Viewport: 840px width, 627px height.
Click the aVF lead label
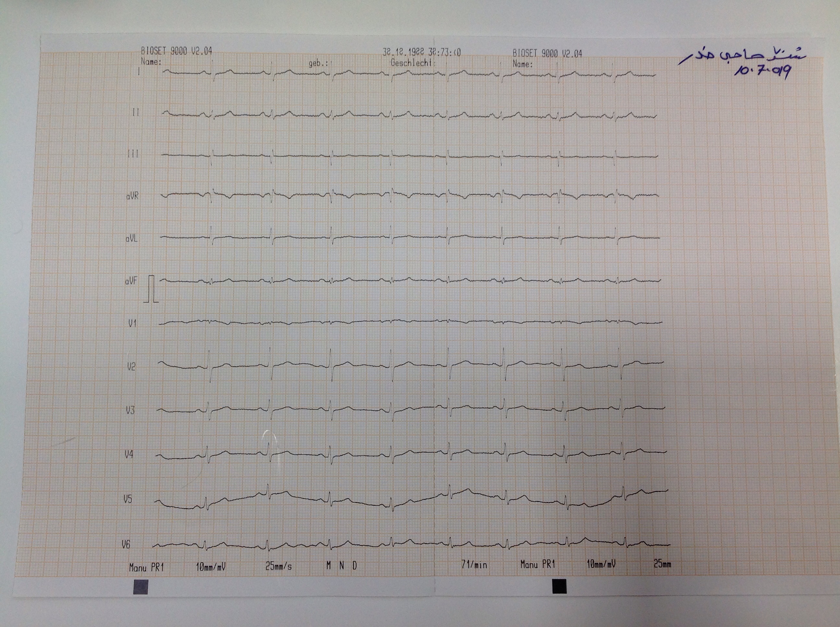pyautogui.click(x=131, y=281)
